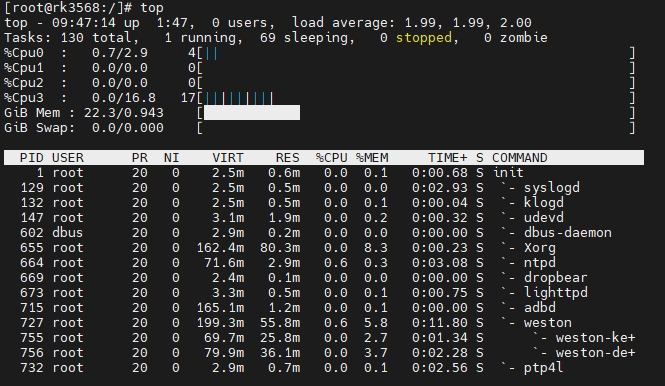Click the yellow 'stopped' label
The width and height of the screenshot is (665, 386).
coord(424,38)
